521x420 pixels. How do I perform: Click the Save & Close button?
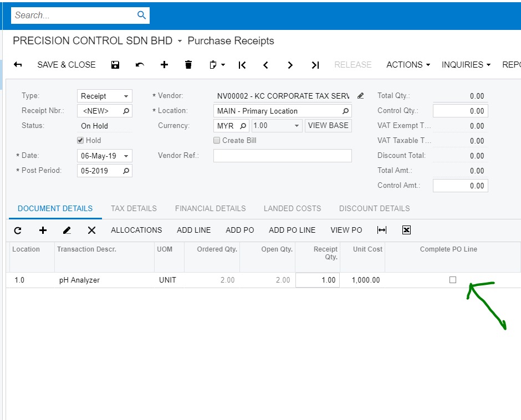point(66,65)
